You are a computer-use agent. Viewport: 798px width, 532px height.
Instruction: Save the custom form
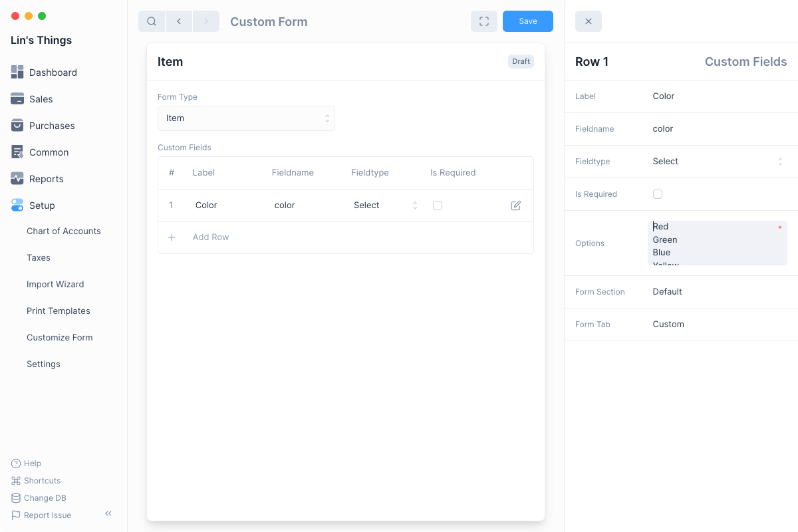click(x=528, y=21)
